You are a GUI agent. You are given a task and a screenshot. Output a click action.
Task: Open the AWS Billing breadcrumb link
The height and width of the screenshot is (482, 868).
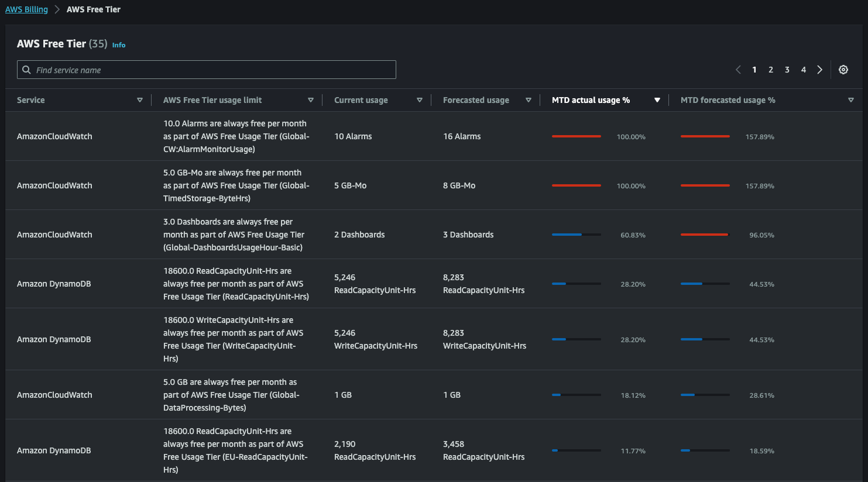pyautogui.click(x=26, y=9)
